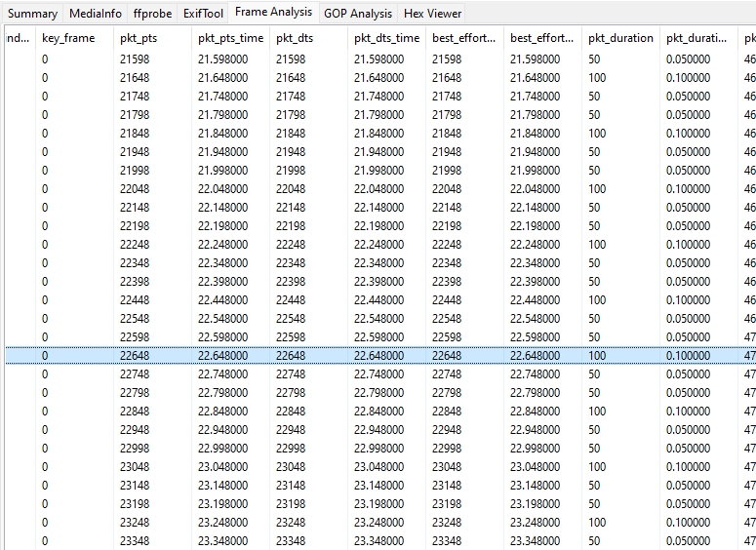Select the Frame Analysis tab
This screenshot has width=756, height=550.
273,13
